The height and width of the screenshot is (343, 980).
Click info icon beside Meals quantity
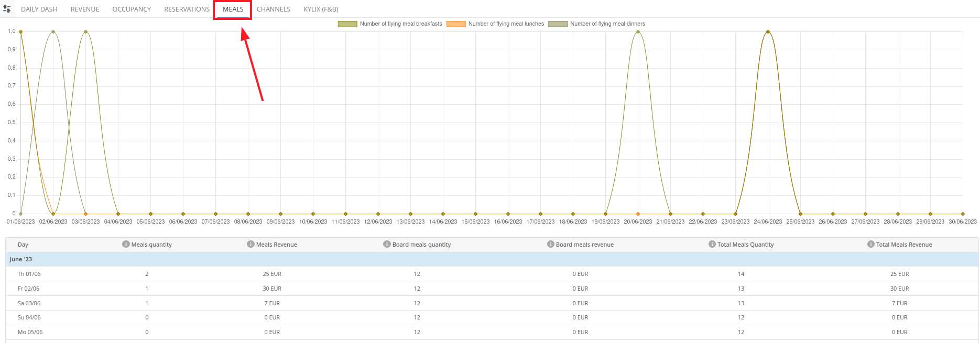(x=126, y=244)
